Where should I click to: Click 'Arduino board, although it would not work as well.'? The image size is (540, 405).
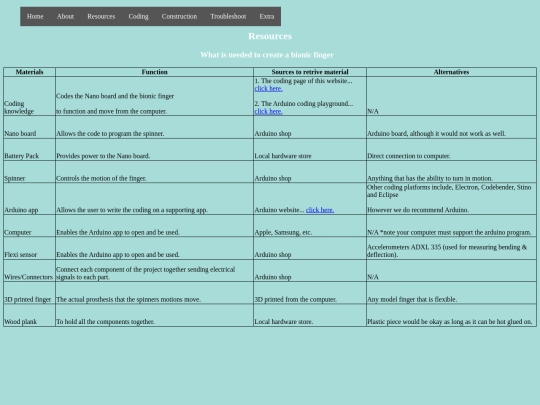[436, 134]
